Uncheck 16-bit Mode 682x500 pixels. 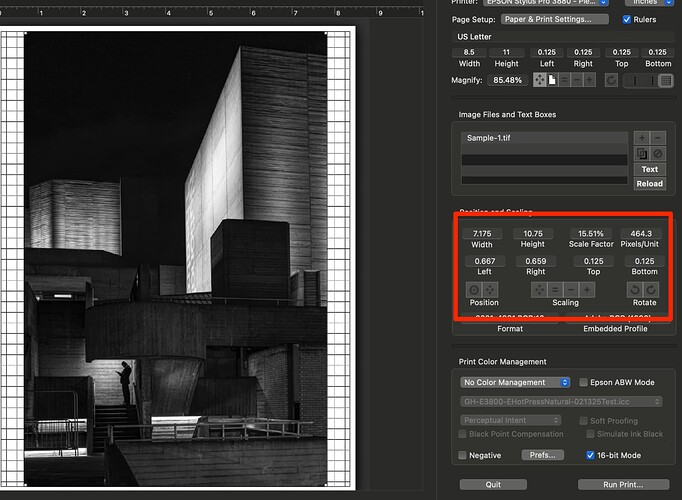591,455
